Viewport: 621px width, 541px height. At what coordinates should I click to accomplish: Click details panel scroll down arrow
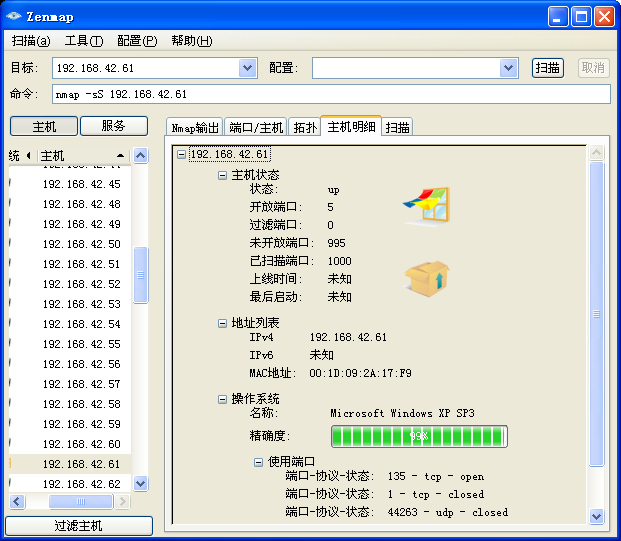pyautogui.click(x=596, y=516)
